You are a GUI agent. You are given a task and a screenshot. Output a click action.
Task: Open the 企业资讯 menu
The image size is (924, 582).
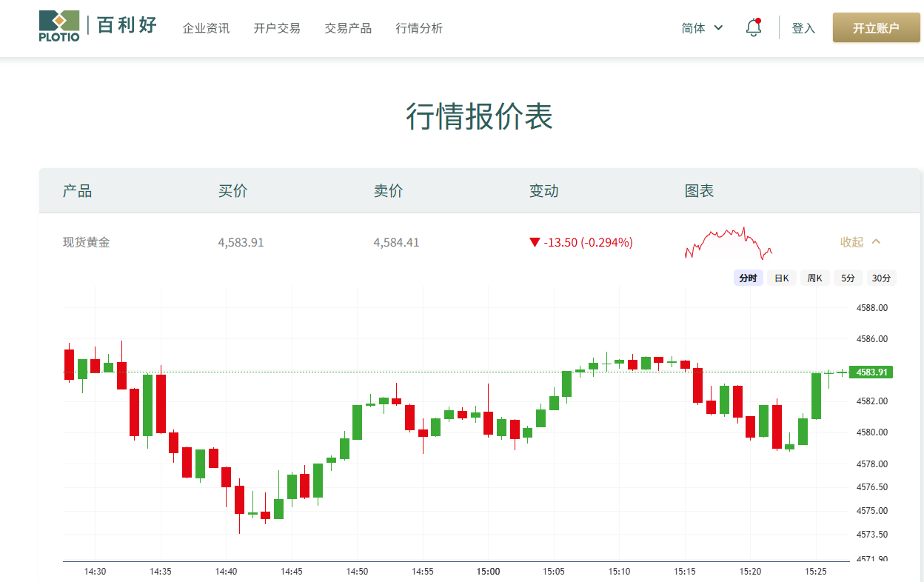click(x=206, y=28)
